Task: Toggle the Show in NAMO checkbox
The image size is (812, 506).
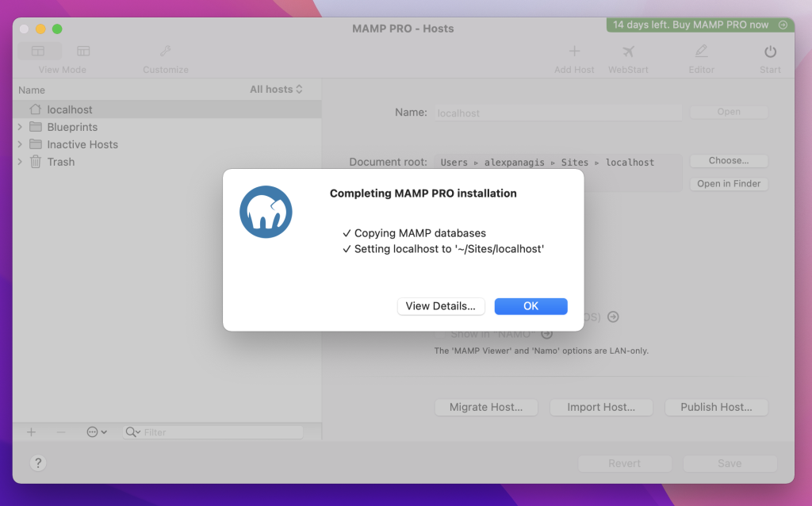Action: [x=439, y=335]
